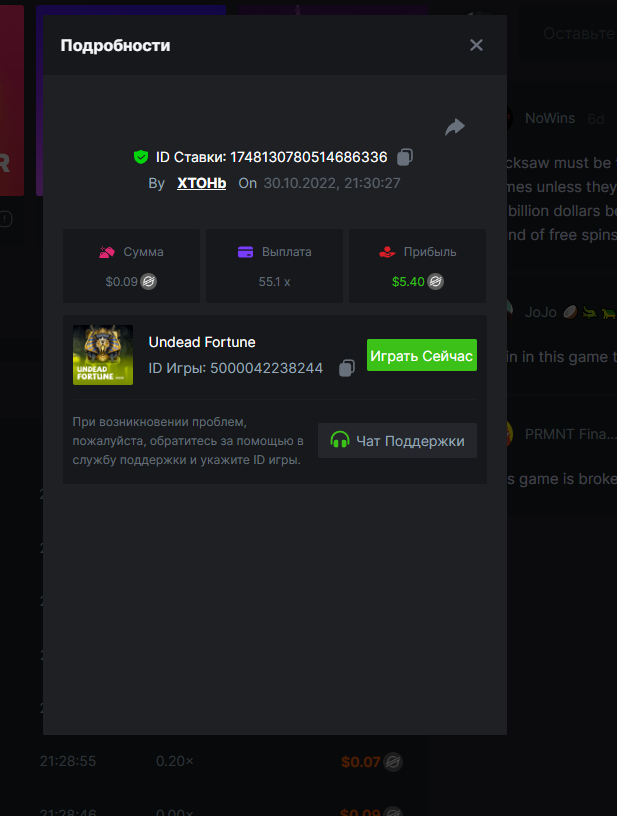Click the share arrow icon

tap(455, 127)
